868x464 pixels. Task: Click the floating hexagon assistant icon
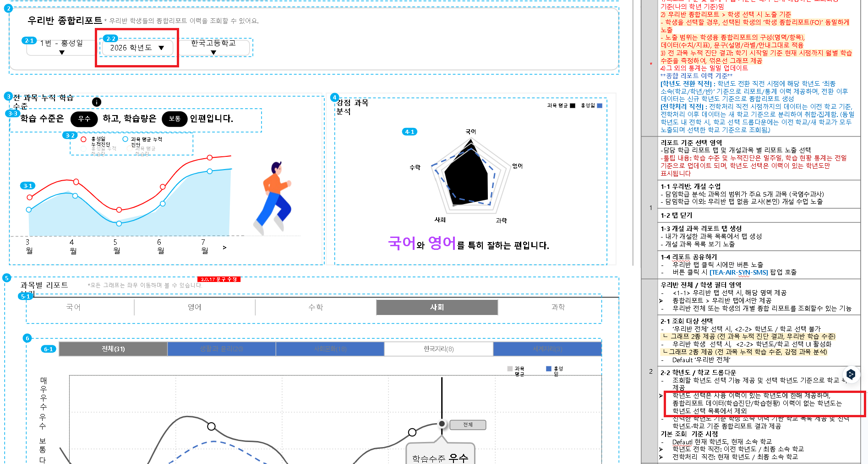[x=851, y=374]
